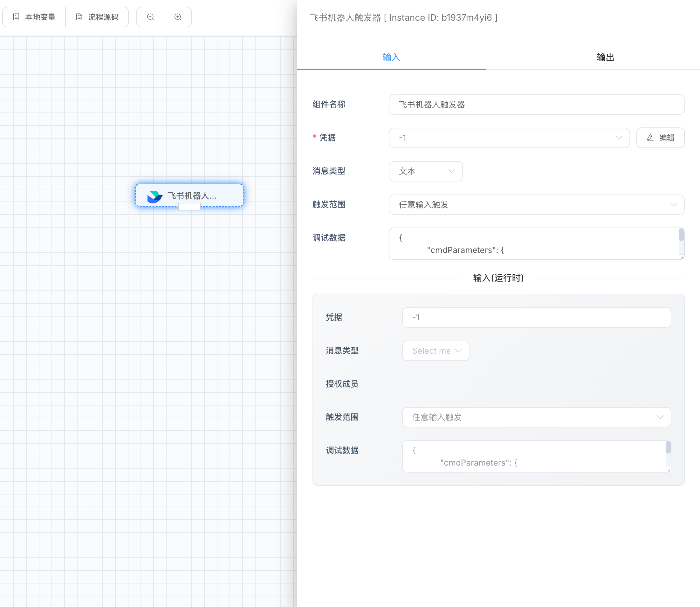Open 流程源码 flow source code

click(x=97, y=17)
